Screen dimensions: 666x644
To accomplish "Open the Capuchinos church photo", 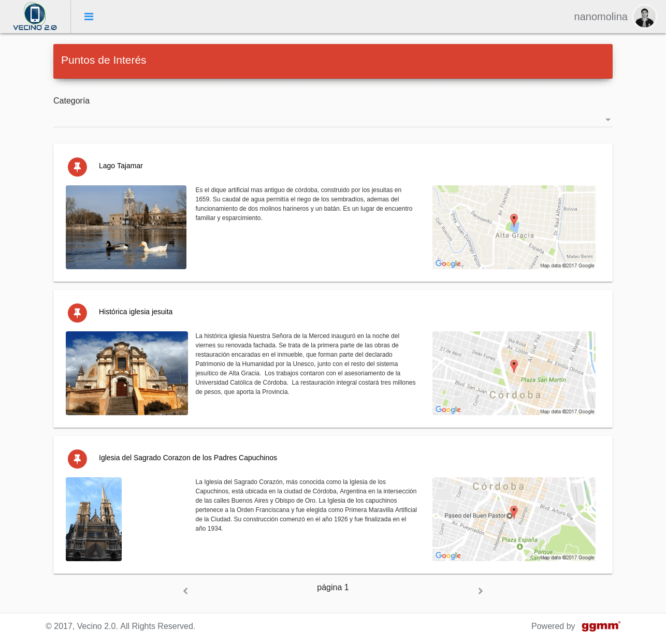I will pos(94,519).
